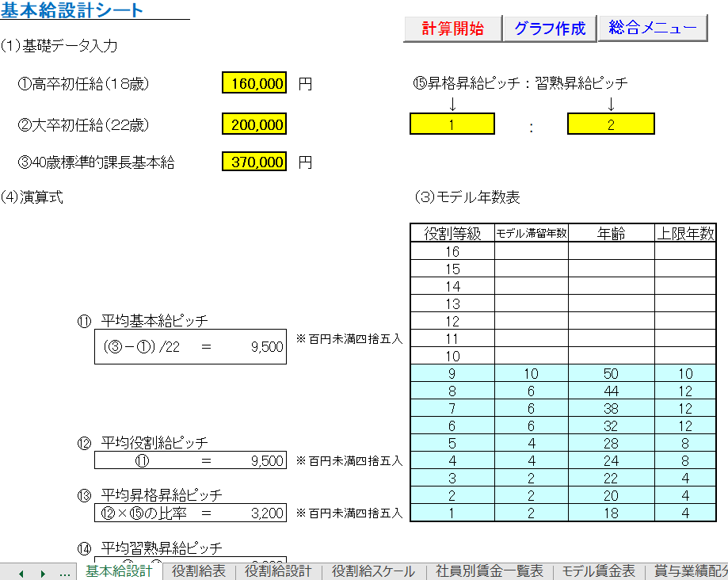Click the 計算開始 button
The image size is (728, 580).
click(452, 29)
